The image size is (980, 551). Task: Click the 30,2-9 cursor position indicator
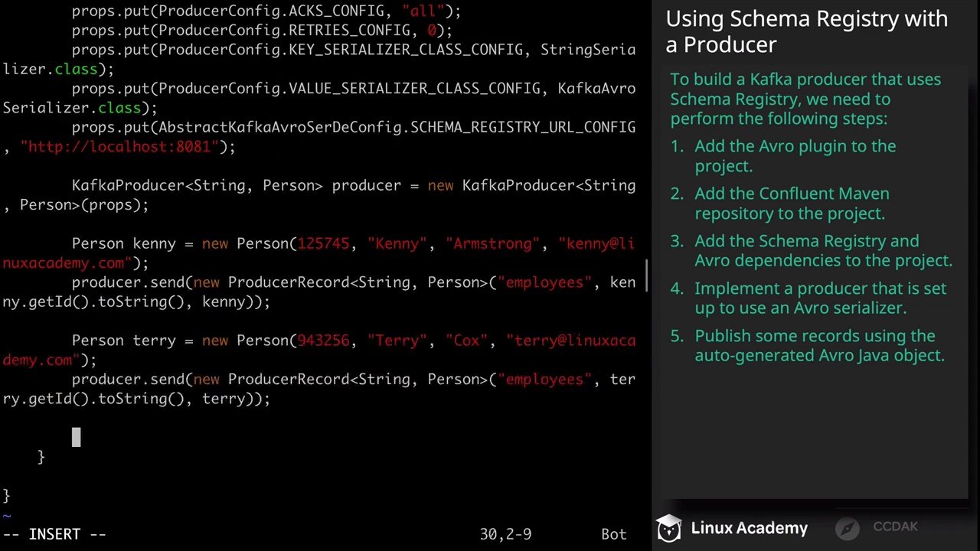tap(505, 534)
